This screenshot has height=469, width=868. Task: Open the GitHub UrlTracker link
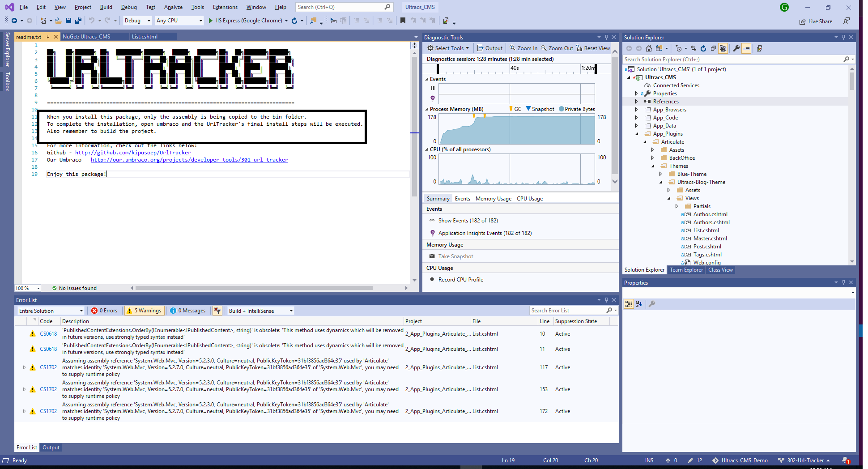(x=133, y=153)
